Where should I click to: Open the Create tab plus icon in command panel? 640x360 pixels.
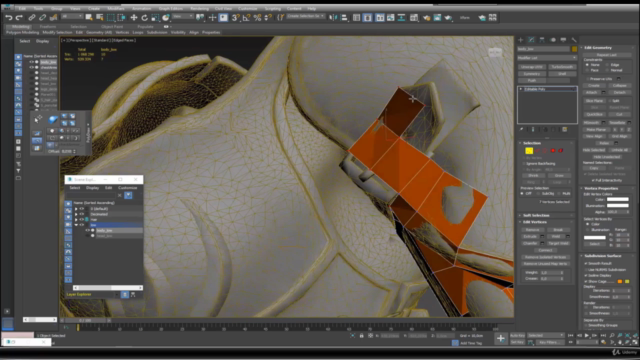click(x=520, y=40)
